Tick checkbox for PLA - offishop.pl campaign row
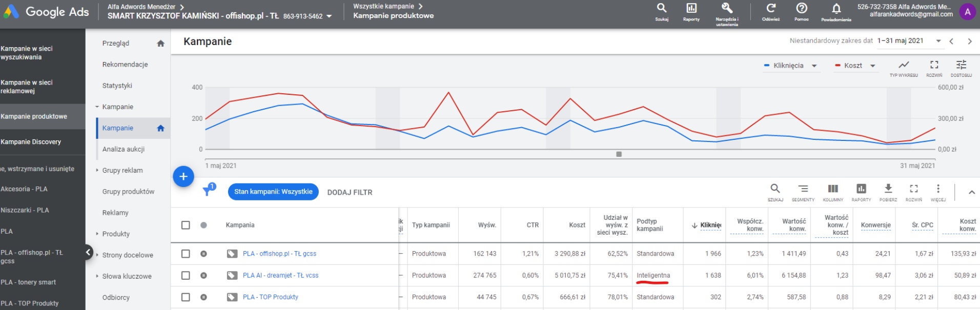Image resolution: width=980 pixels, height=310 pixels. point(186,254)
